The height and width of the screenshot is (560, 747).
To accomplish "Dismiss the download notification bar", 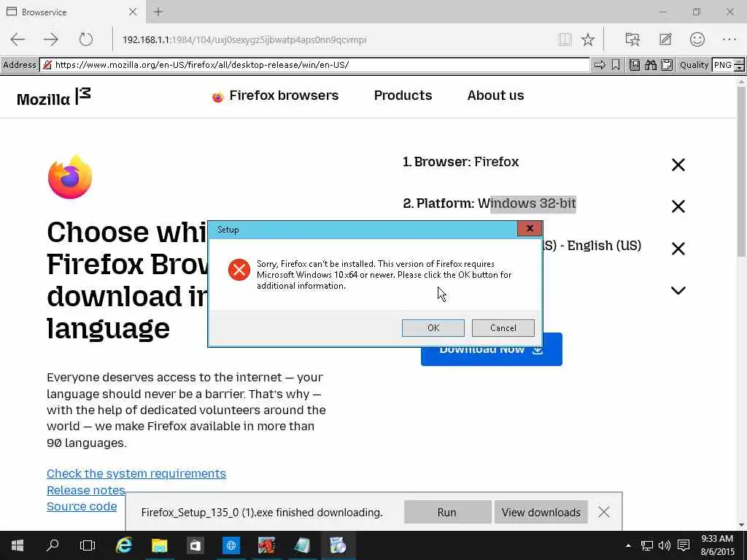I will coord(603,512).
